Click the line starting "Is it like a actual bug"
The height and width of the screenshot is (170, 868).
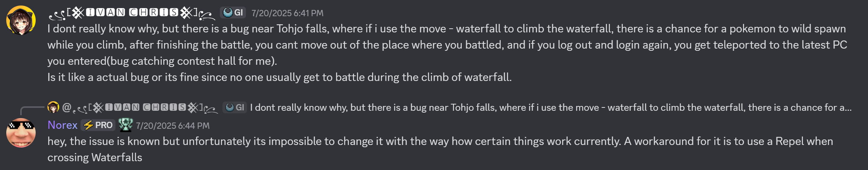click(279, 77)
